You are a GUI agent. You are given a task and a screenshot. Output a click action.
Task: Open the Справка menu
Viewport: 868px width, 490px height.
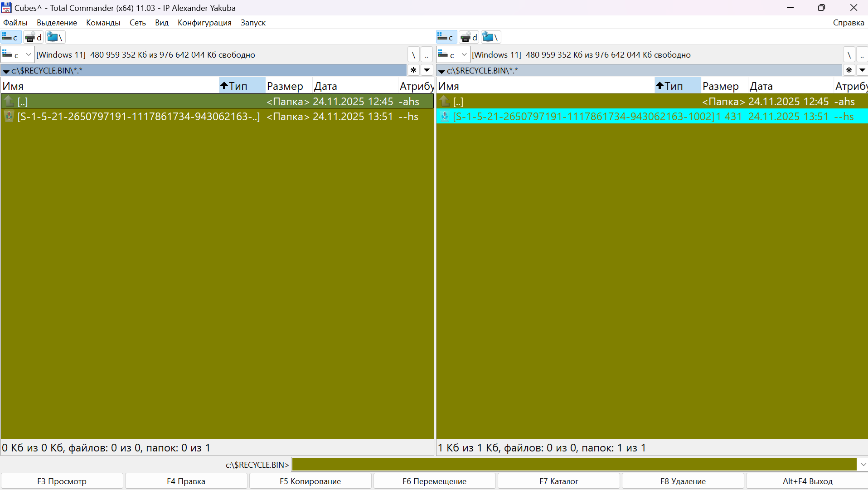point(849,23)
